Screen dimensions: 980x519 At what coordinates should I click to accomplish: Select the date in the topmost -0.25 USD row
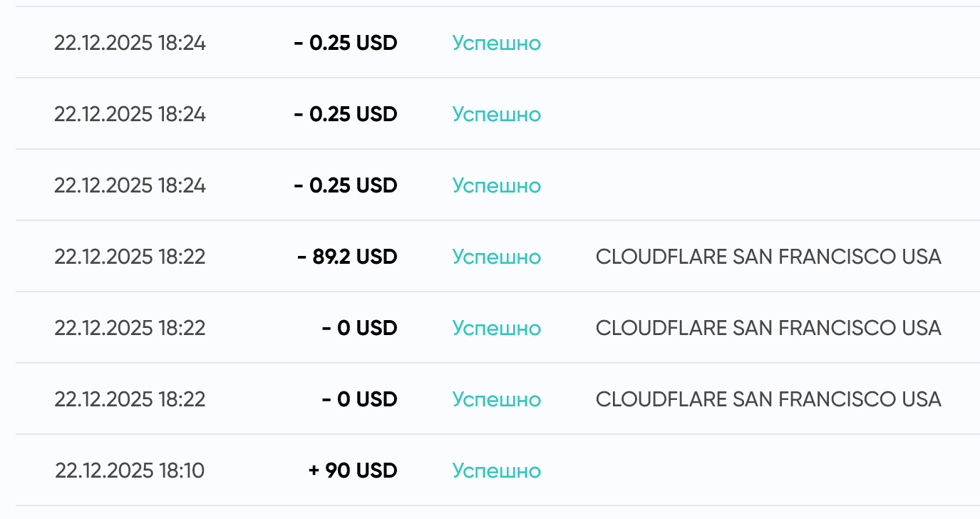point(130,43)
